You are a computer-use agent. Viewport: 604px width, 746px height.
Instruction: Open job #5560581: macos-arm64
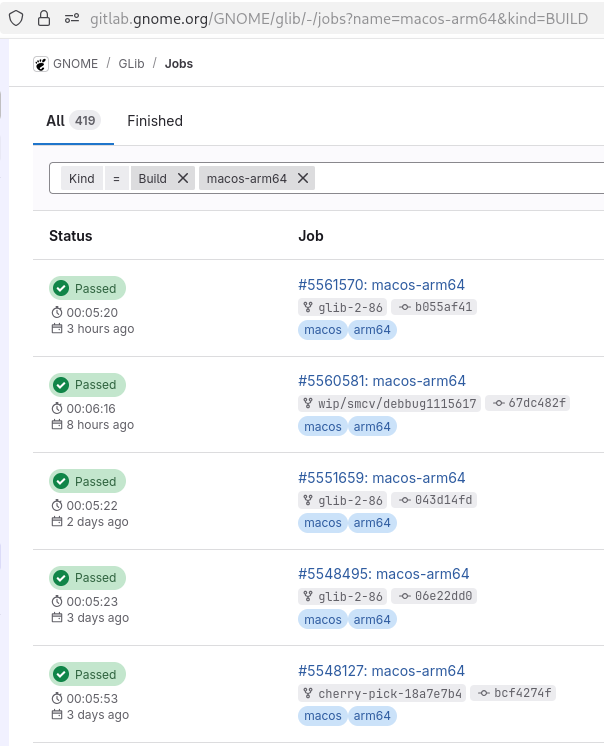click(x=381, y=381)
